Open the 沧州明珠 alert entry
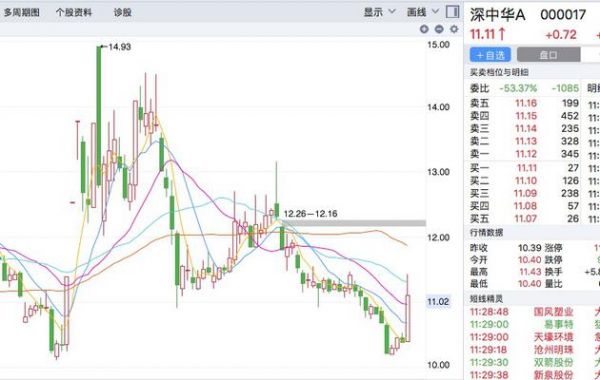The image size is (600, 380). (x=553, y=349)
